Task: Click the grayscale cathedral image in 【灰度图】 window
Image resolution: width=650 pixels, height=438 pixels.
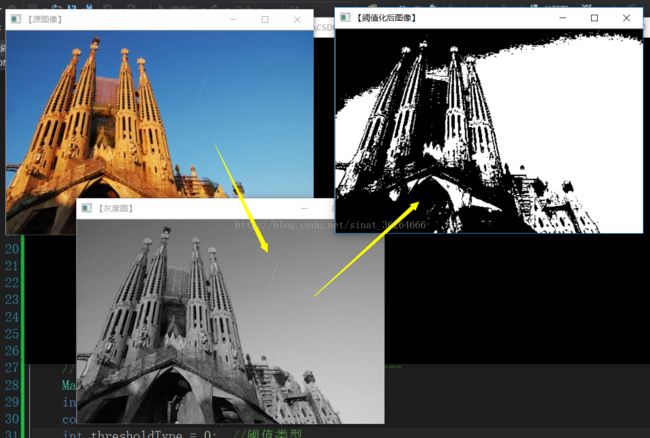Action: point(230,321)
